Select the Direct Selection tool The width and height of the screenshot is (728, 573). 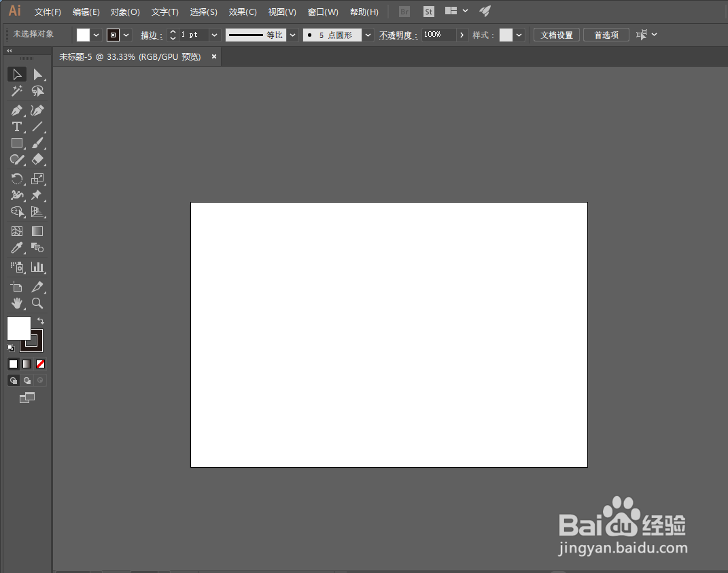[37, 74]
